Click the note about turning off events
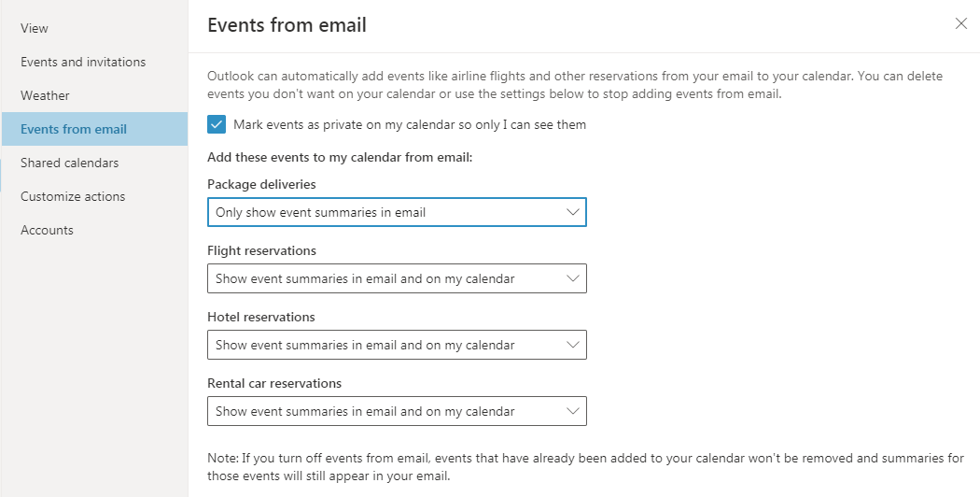Viewport: 980px width, 497px height. [586, 467]
